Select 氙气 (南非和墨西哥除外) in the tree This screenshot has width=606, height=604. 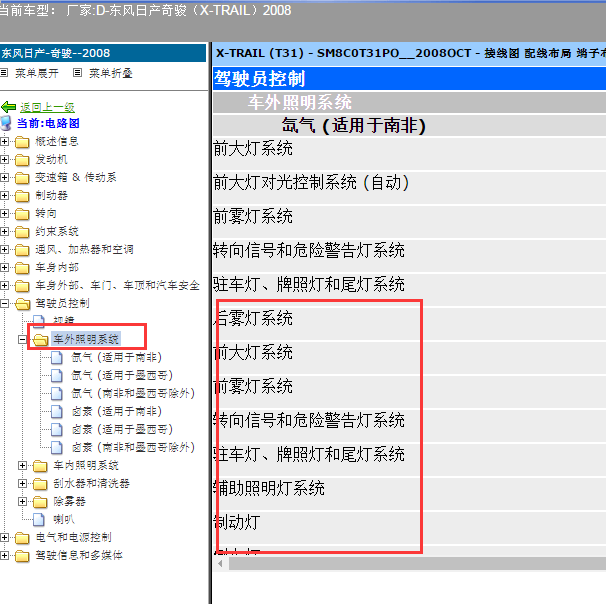[x=133, y=393]
